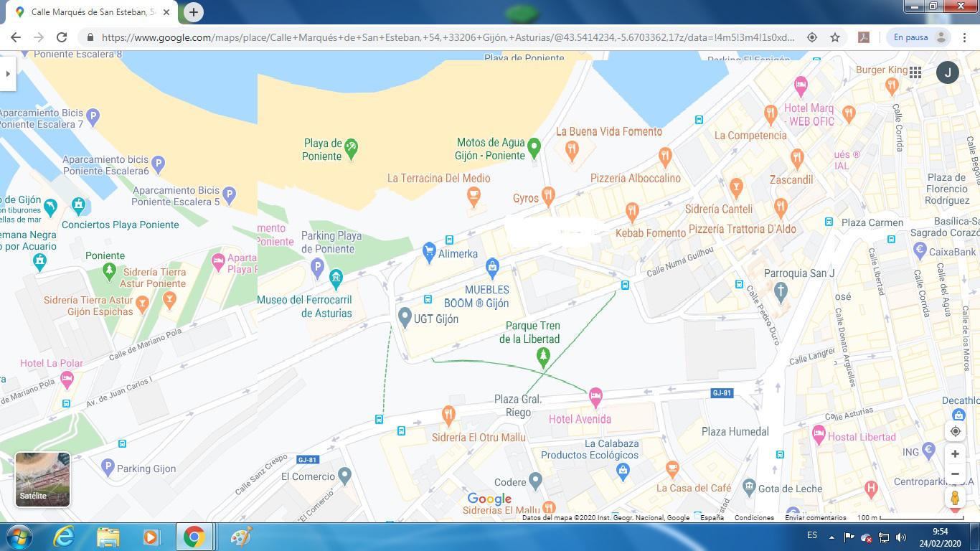Click the browser back arrow

[16, 37]
